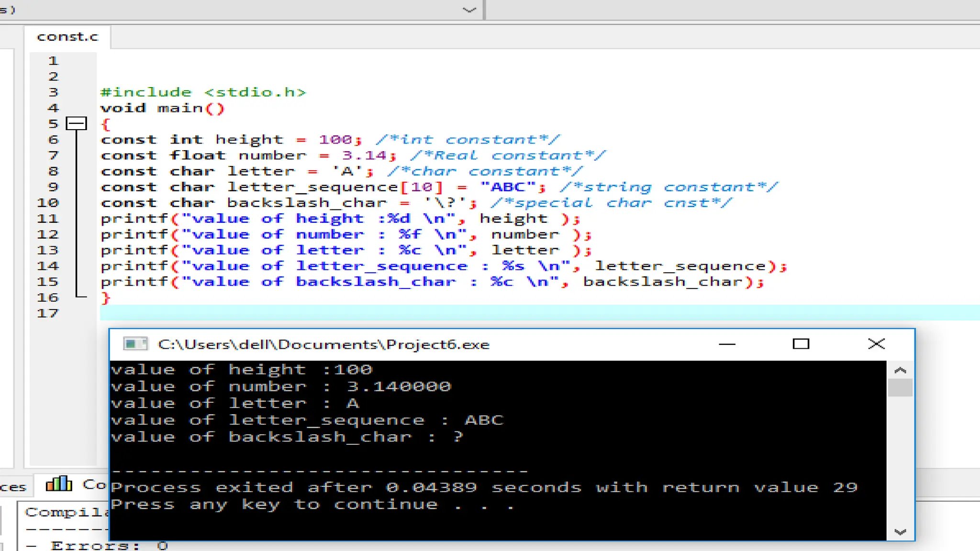Click the #include <stdio.h> line

[x=203, y=92]
